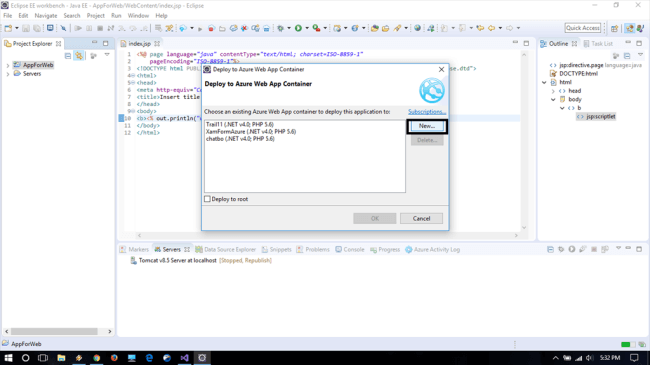The width and height of the screenshot is (650, 365).
Task: Open the Project Explorer view menu arrow
Action: 107,55
